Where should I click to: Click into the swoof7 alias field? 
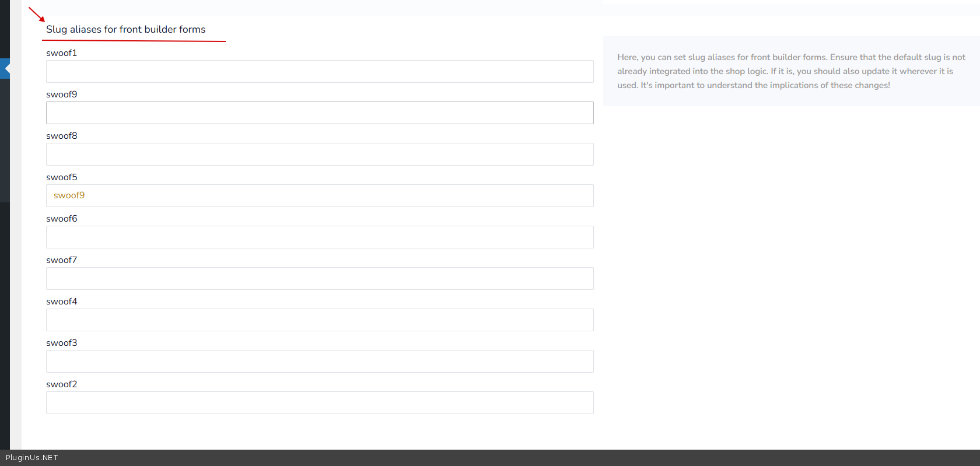pos(320,279)
